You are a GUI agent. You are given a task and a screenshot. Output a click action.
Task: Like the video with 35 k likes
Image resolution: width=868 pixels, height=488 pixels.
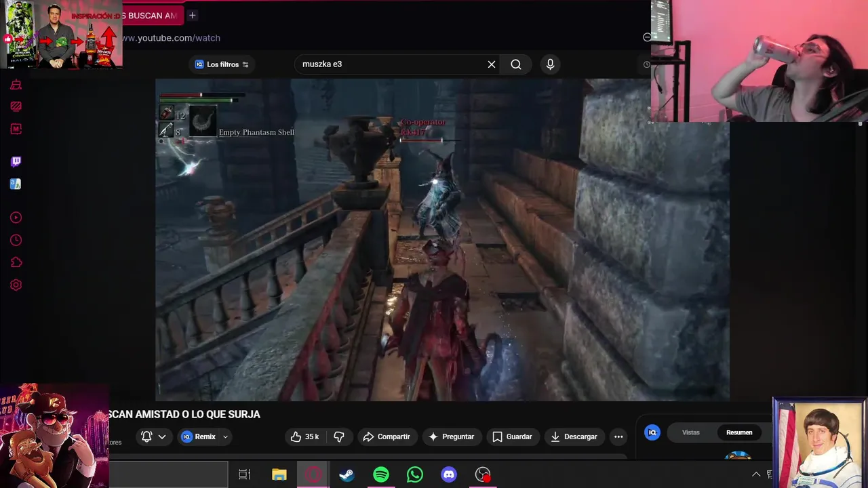tap(304, 436)
